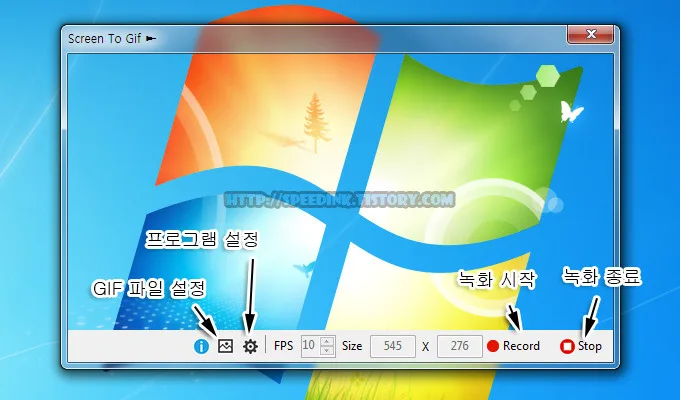This screenshot has width=680, height=400.
Task: Open the blue info icon
Action: (201, 346)
